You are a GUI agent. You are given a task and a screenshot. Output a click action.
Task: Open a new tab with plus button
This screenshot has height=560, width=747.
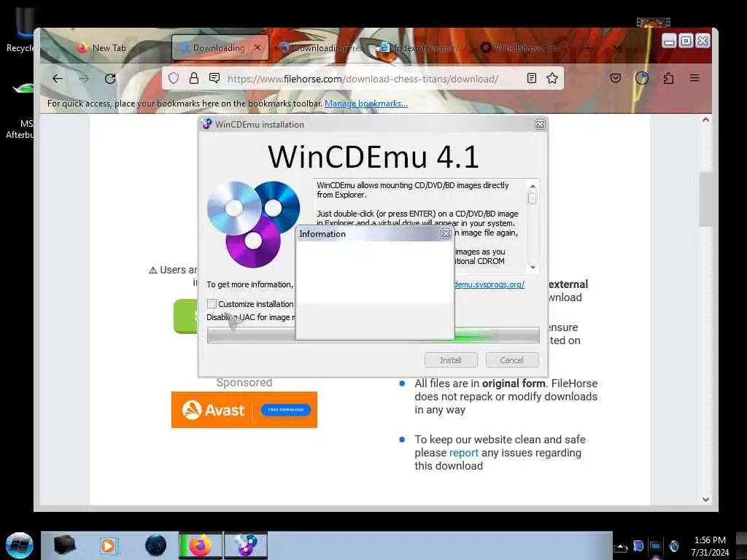(x=588, y=48)
